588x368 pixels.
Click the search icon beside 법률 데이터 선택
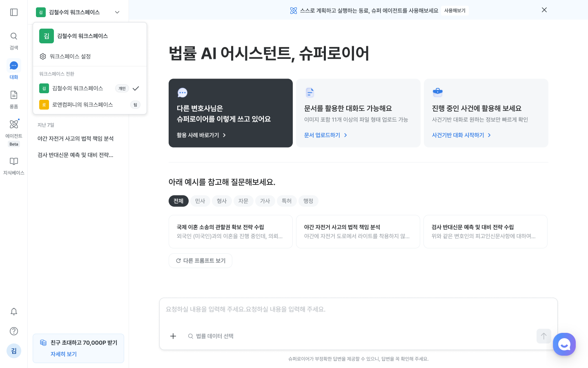click(x=190, y=336)
